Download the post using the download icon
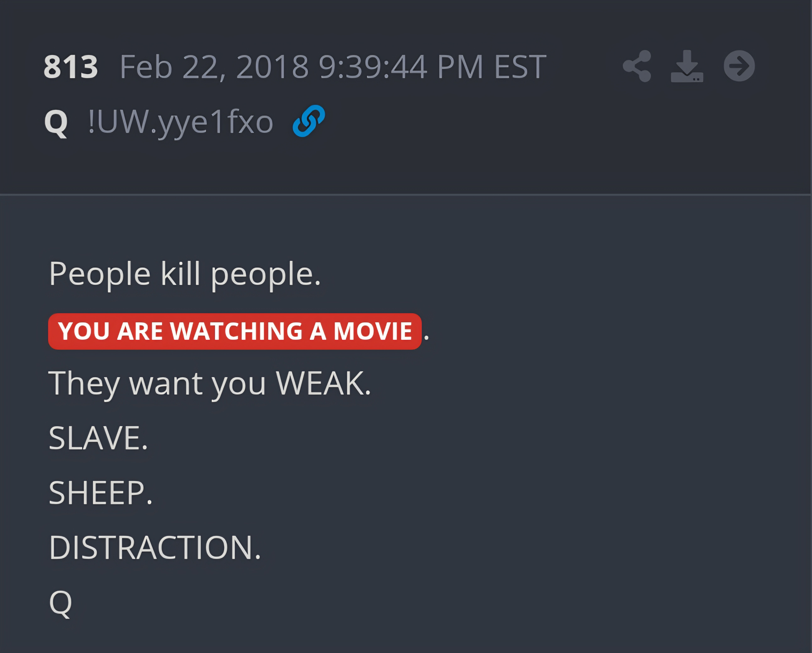 tap(687, 66)
